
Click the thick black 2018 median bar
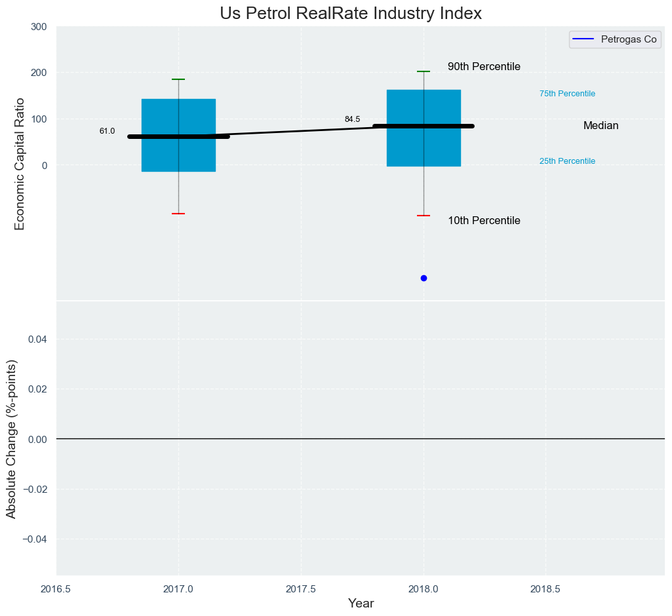point(424,126)
